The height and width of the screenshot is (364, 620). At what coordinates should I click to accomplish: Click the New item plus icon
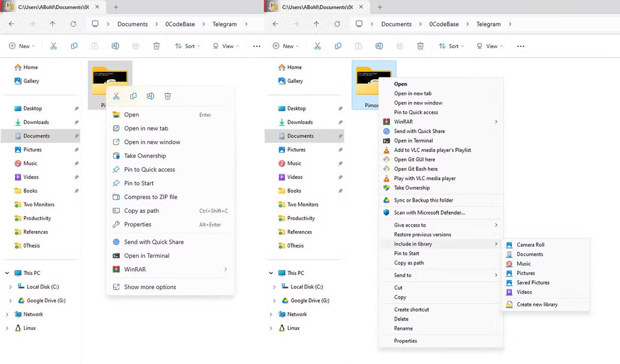tap(13, 45)
